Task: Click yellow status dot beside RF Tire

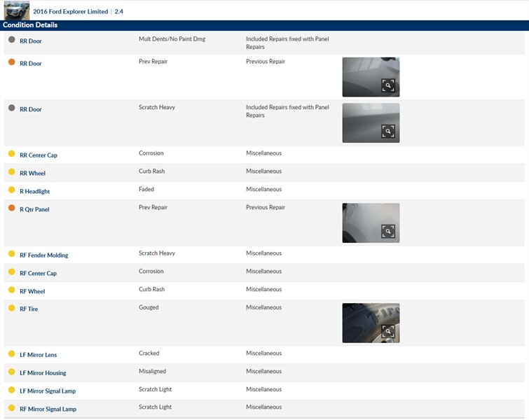Action: (11, 308)
